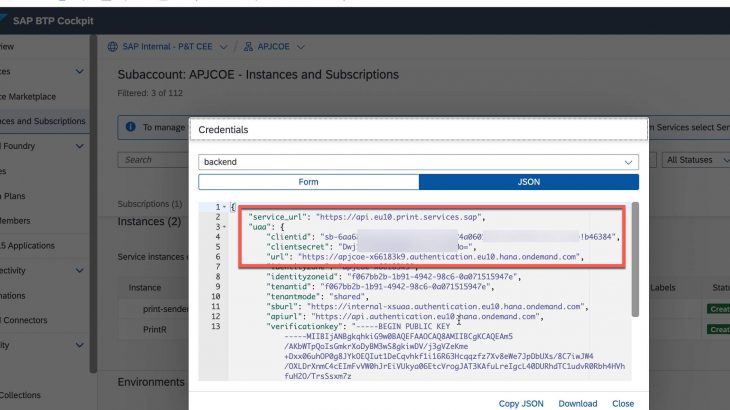Image resolution: width=730 pixels, height=410 pixels.
Task: Open Destinations in the sidebar
Action: tap(13, 296)
